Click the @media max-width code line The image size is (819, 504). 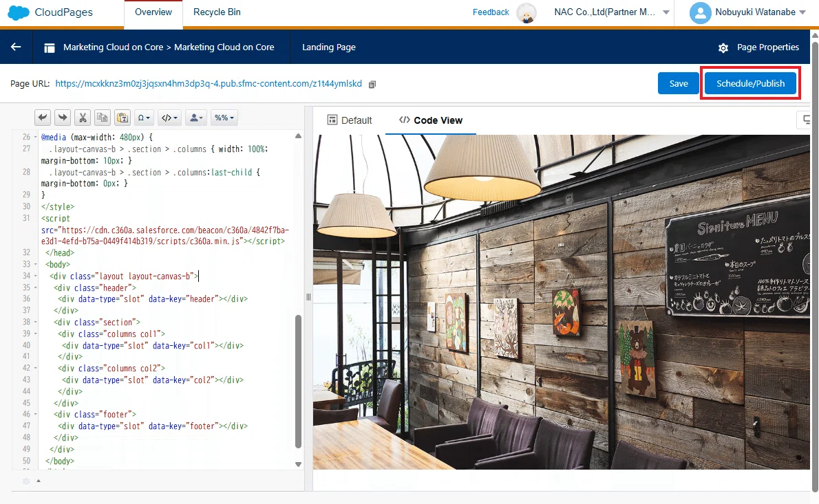[97, 138]
